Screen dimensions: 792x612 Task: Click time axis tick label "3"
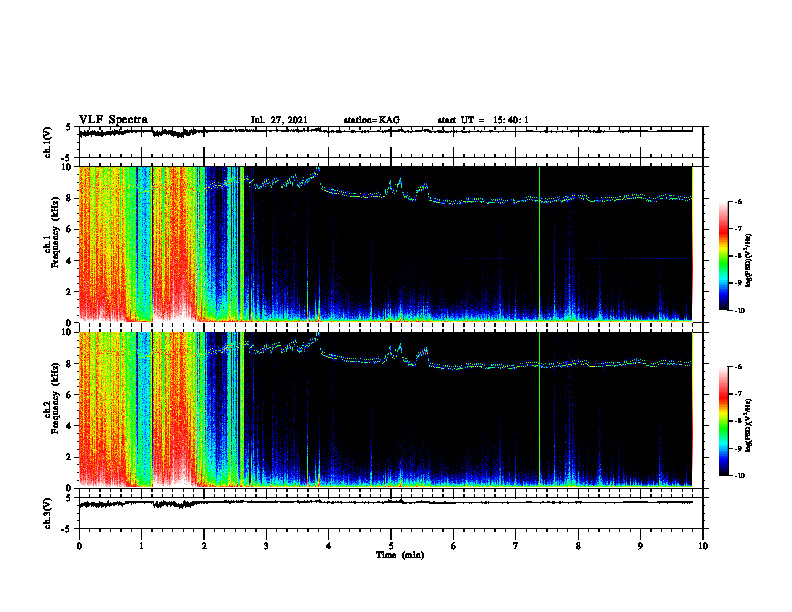point(266,546)
